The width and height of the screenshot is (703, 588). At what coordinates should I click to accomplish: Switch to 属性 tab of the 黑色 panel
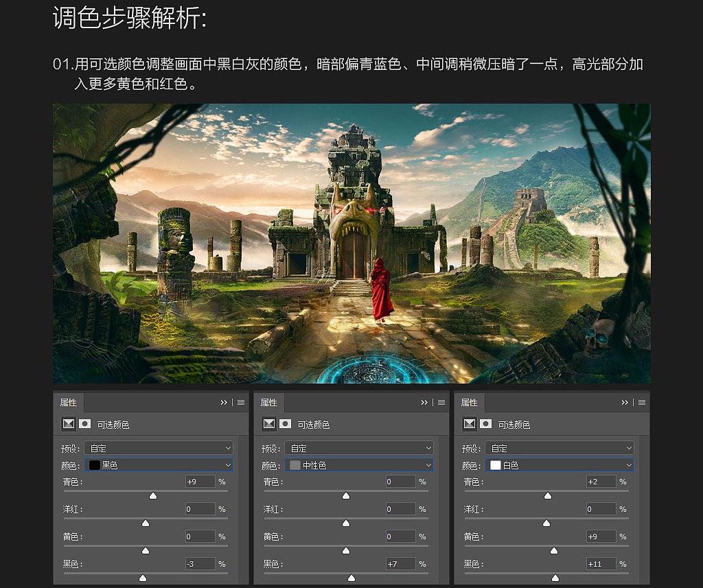[68, 403]
